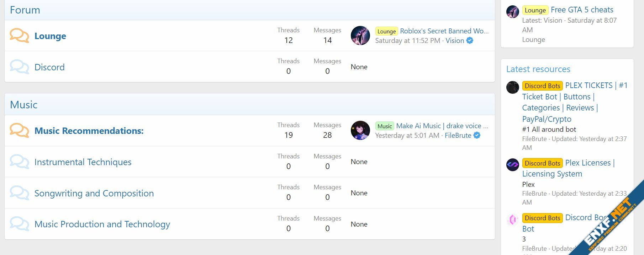The width and height of the screenshot is (644, 255).
Task: Click the Discord forum chat bubbles icon
Action: [19, 67]
